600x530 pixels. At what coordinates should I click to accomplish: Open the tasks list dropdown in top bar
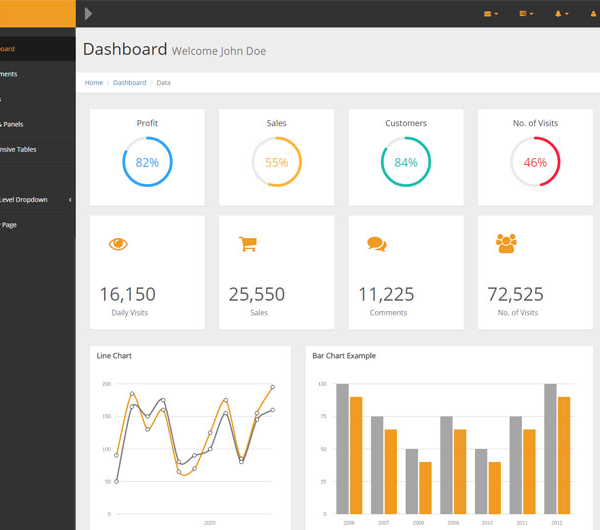tap(526, 14)
